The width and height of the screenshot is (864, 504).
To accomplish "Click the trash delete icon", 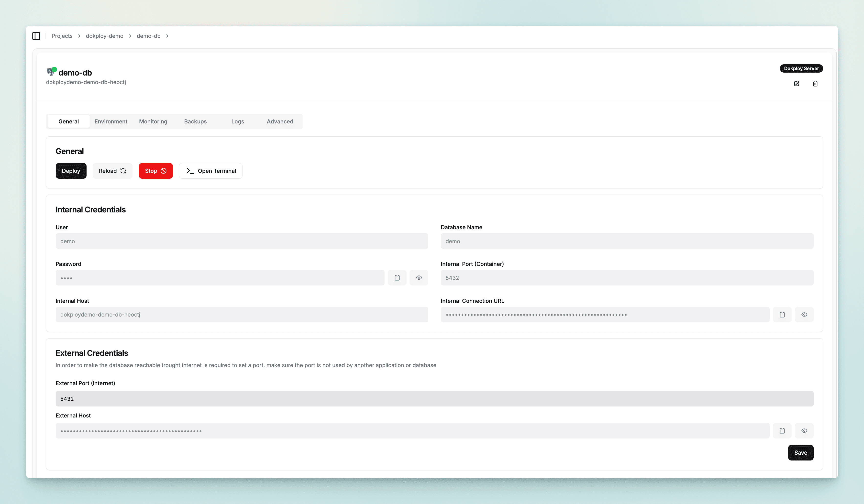I will (x=815, y=84).
